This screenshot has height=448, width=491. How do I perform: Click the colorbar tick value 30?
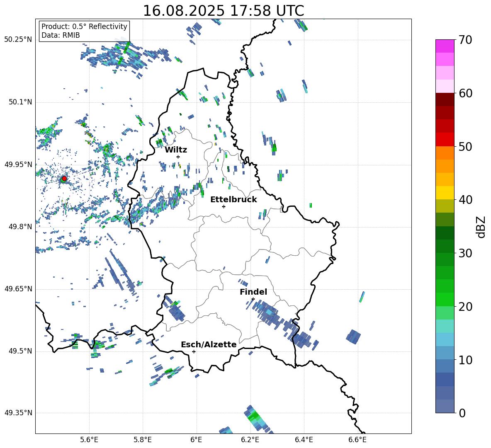coord(465,253)
